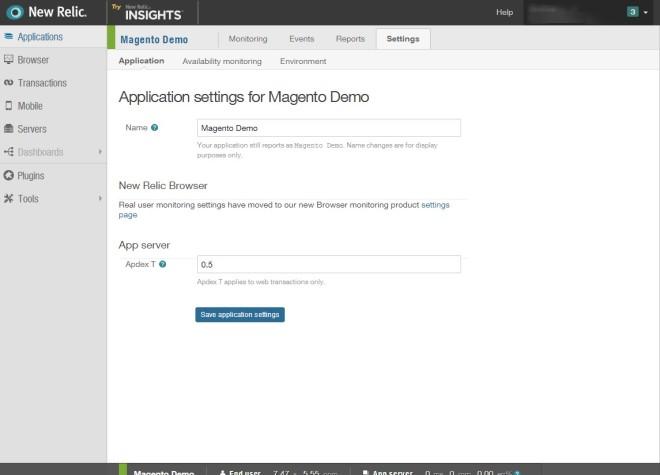Click the help icon next to Name
Viewport: 660px width, 475px height.
tap(154, 128)
